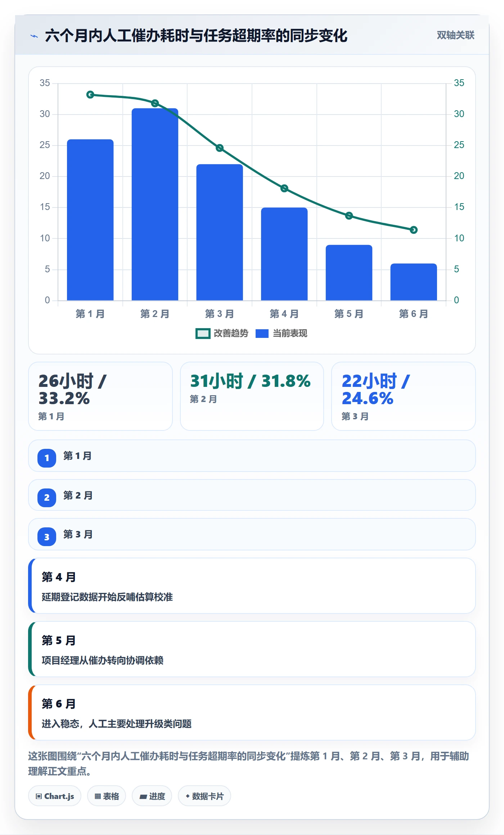This screenshot has width=504, height=835.
Task: Select the blue bar for 第 1 月
Action: click(x=90, y=220)
